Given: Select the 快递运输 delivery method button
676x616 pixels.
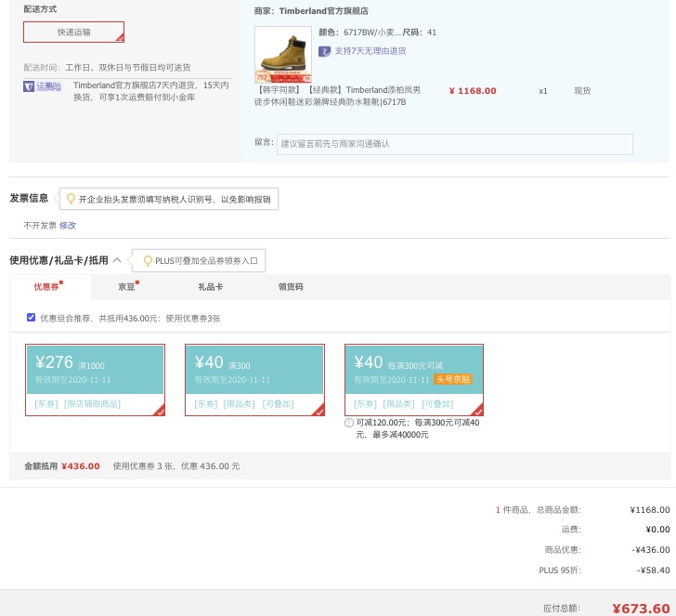Looking at the screenshot, I should (73, 32).
